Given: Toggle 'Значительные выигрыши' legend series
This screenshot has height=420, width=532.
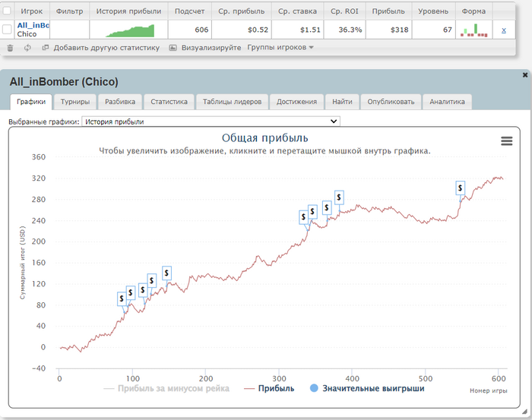Looking at the screenshot, I should (x=367, y=388).
